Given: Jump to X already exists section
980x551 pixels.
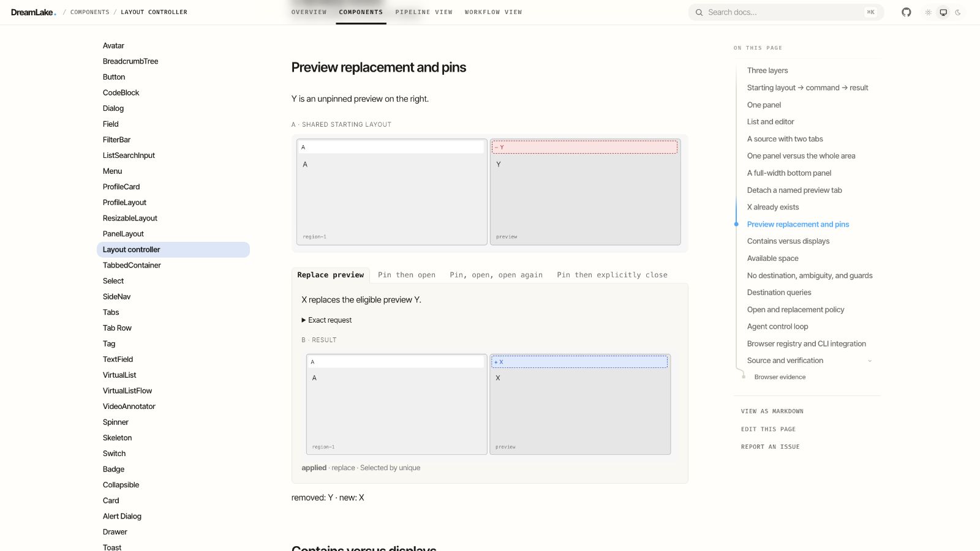Looking at the screenshot, I should tap(773, 207).
